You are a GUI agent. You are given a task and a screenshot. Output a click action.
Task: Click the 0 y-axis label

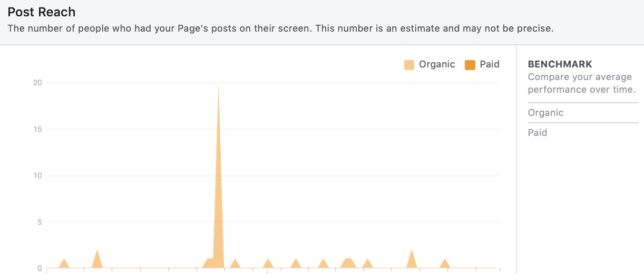40,268
